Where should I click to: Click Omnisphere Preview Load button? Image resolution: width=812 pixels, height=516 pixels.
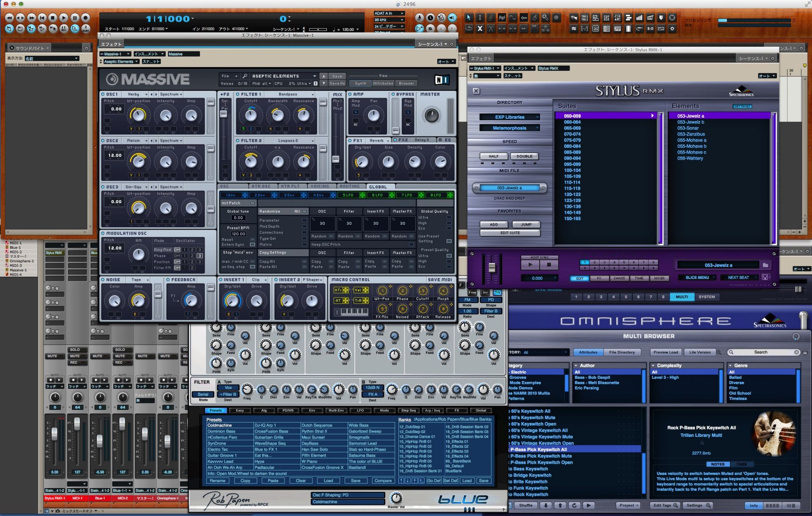point(666,352)
